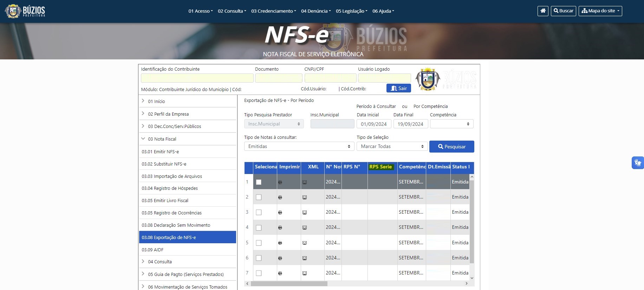The width and height of the screenshot is (644, 290).
Task: Open the 04 Denúncia top menu
Action: click(x=316, y=11)
